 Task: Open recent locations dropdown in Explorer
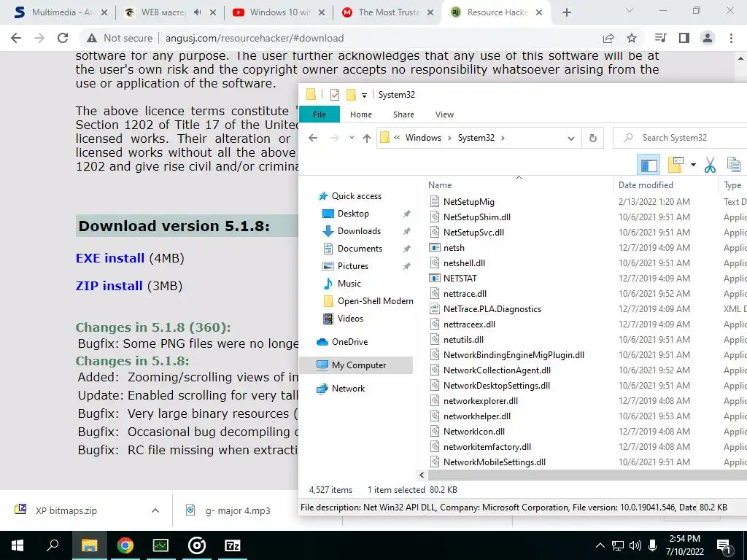click(352, 138)
